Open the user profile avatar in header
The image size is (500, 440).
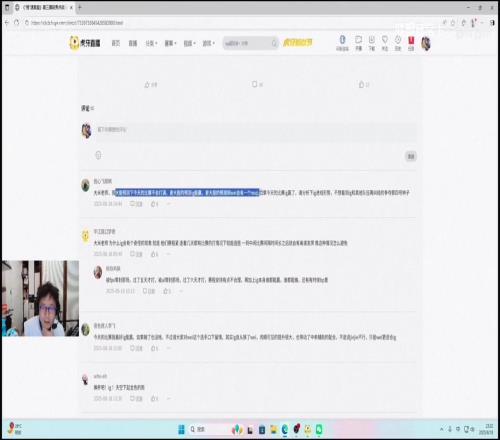pyautogui.click(x=426, y=43)
